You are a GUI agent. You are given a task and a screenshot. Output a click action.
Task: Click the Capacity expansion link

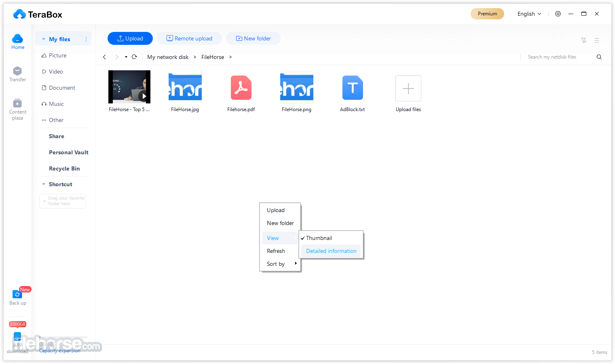pos(60,351)
